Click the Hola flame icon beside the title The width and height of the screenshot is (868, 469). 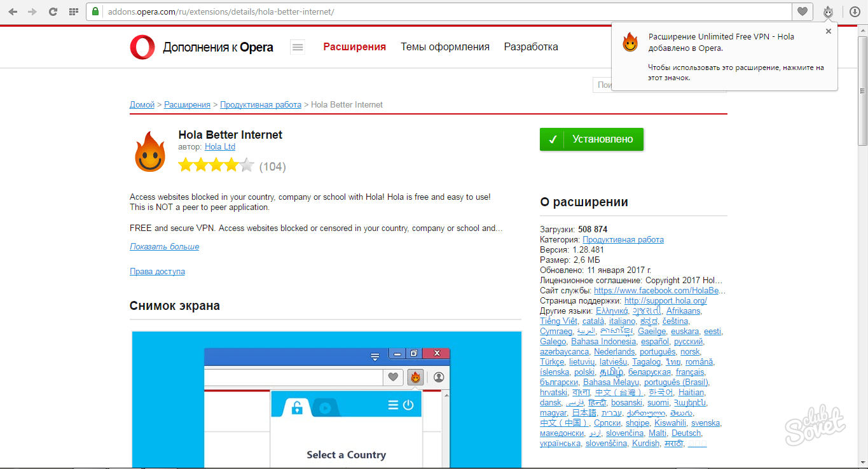pos(150,151)
